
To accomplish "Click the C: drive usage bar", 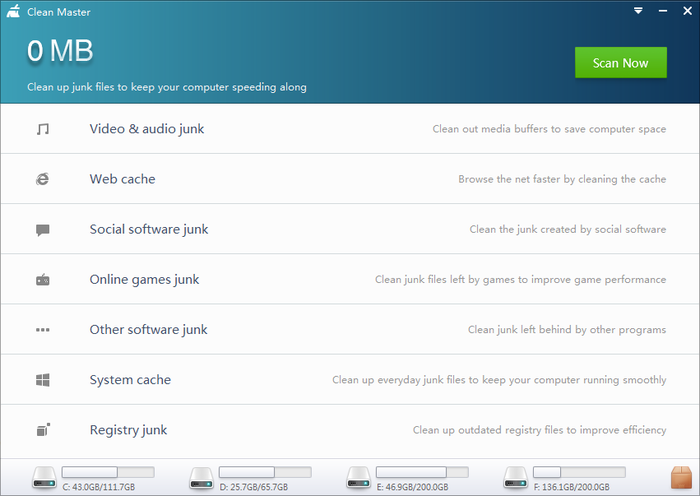I will click(108, 472).
